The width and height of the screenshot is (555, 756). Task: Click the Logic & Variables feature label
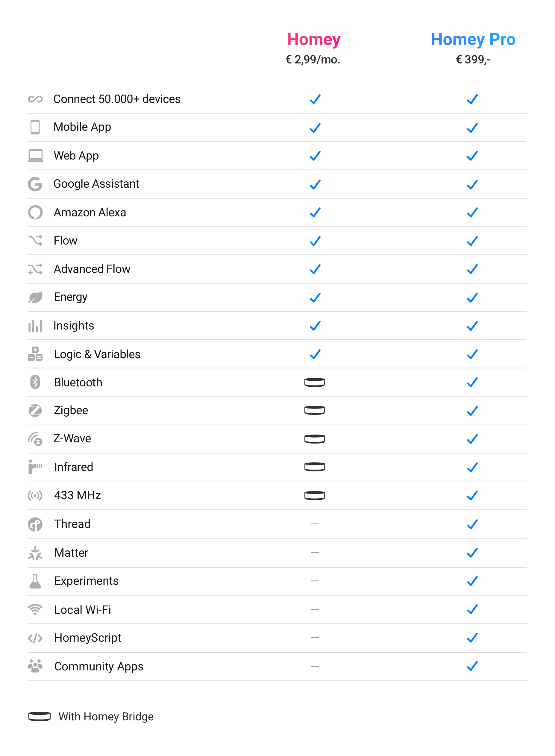97,354
